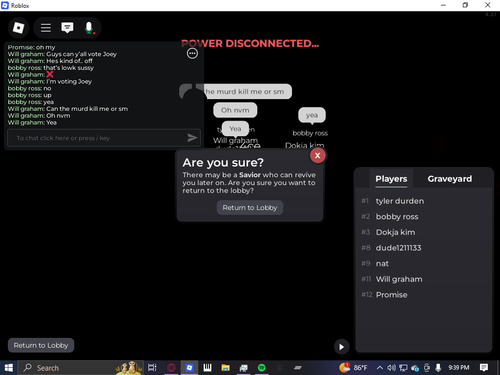Click the chat input field
Viewport: 500px width, 375px height.
pos(104,138)
